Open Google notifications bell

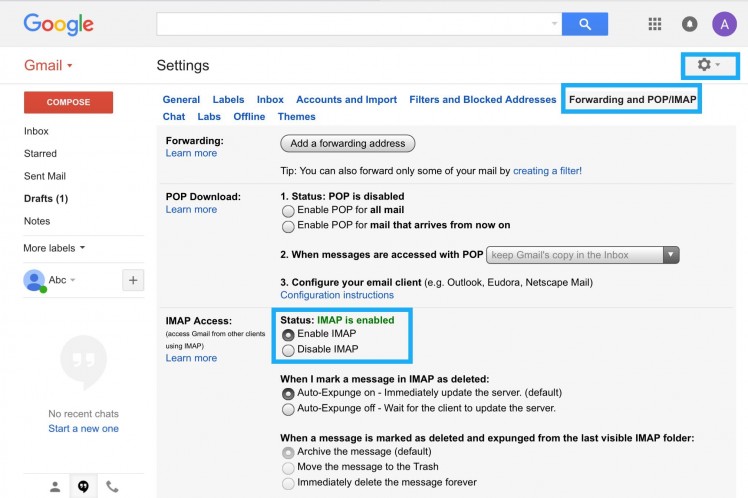(689, 24)
